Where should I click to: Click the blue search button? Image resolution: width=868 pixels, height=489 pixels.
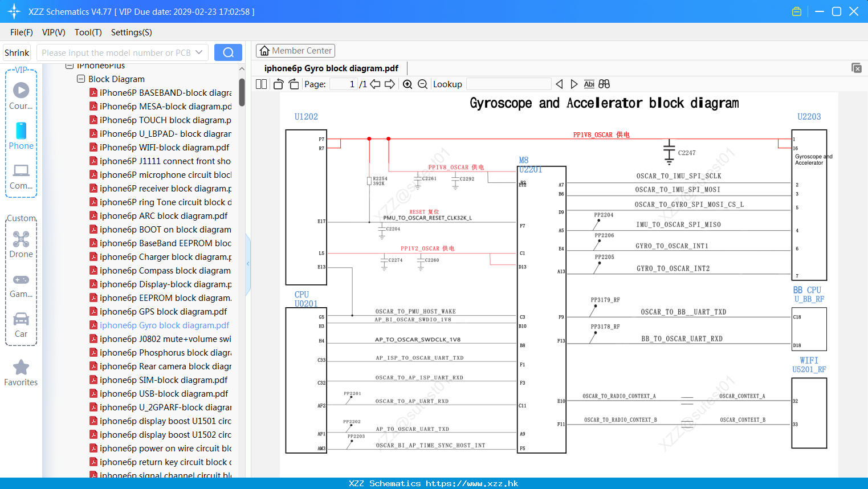(x=228, y=52)
